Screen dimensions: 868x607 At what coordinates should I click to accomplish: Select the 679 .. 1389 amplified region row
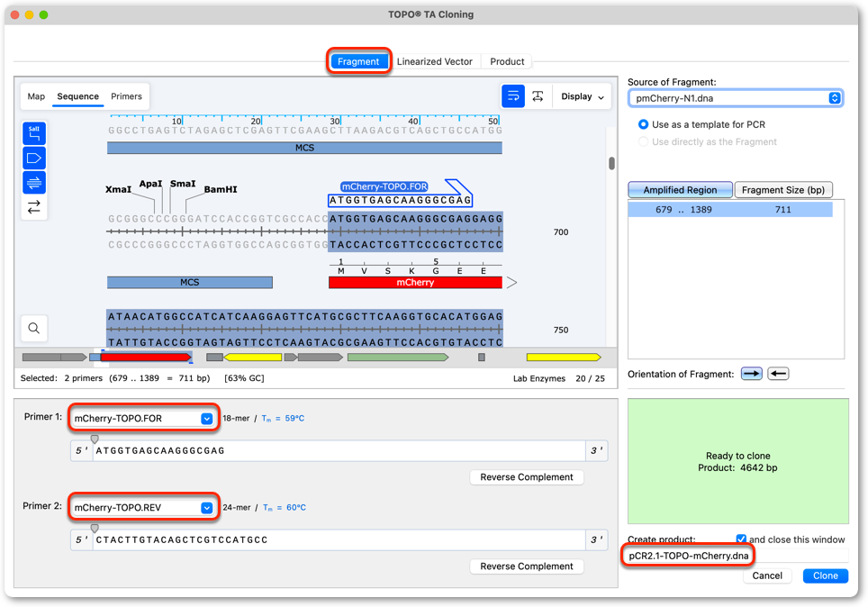tap(730, 209)
